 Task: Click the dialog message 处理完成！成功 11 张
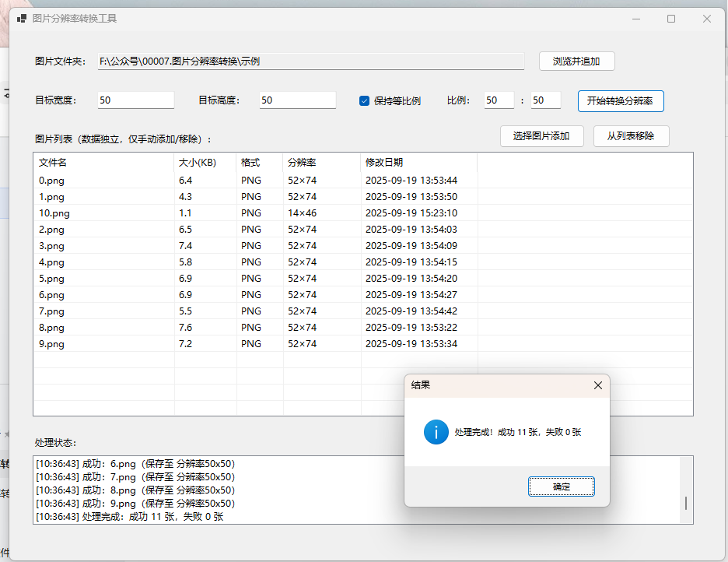(518, 432)
